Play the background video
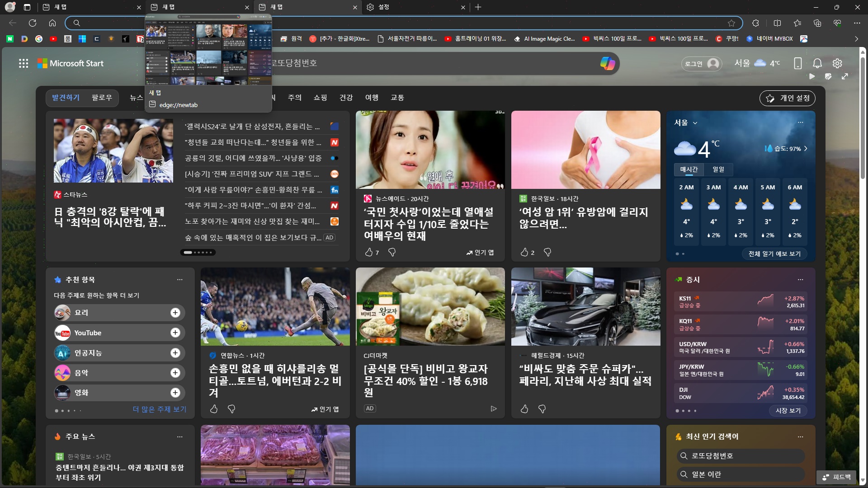868x488 pixels. point(812,76)
